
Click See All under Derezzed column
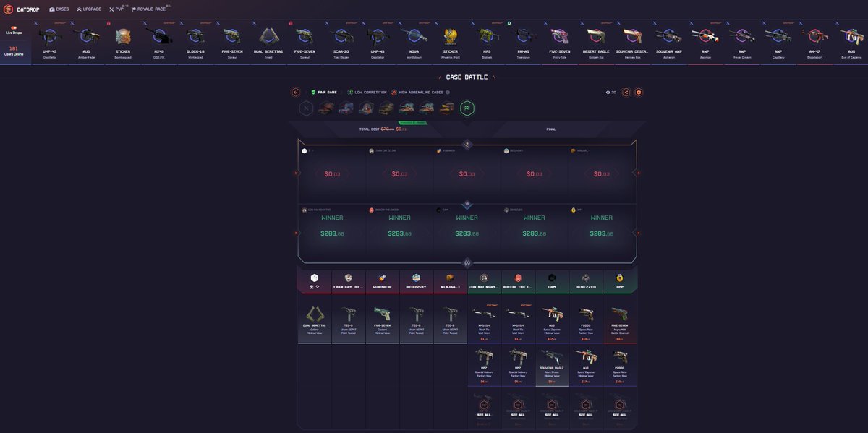tap(585, 415)
